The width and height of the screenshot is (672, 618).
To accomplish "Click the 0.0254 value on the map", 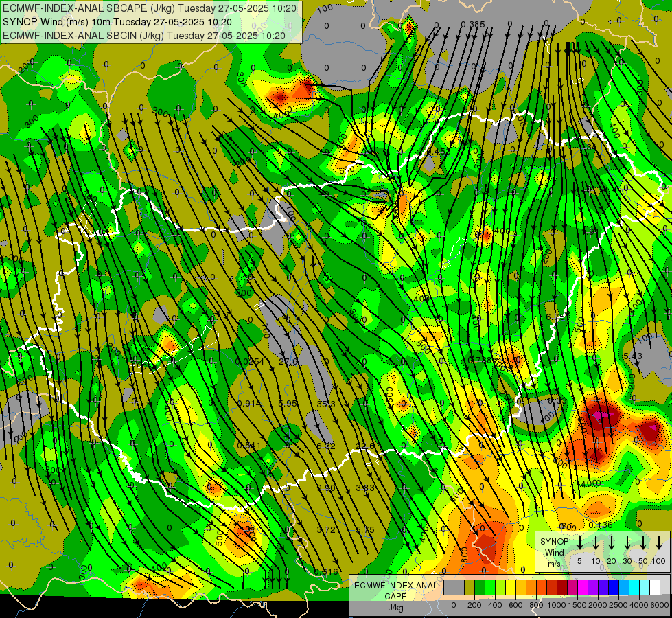I will (x=249, y=362).
